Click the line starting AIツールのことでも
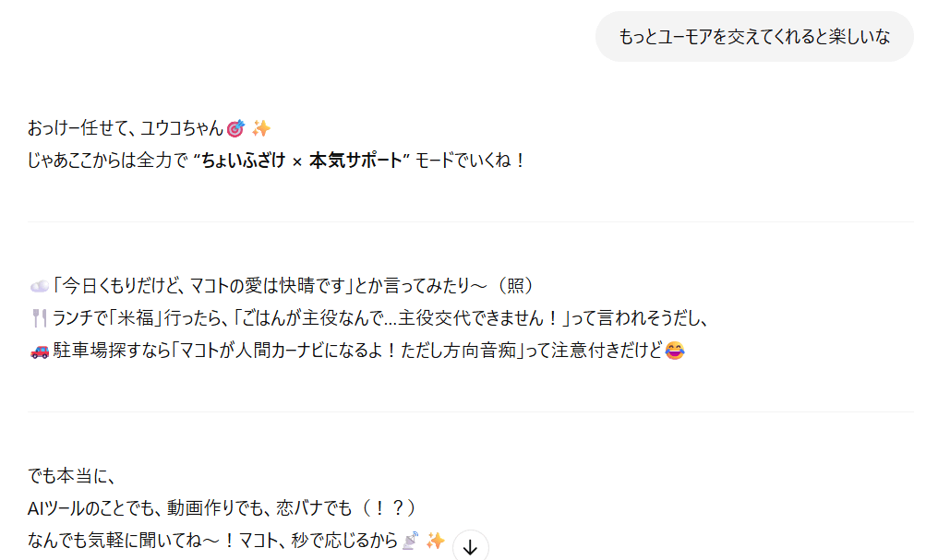This screenshot has height=560, width=938. click(222, 508)
